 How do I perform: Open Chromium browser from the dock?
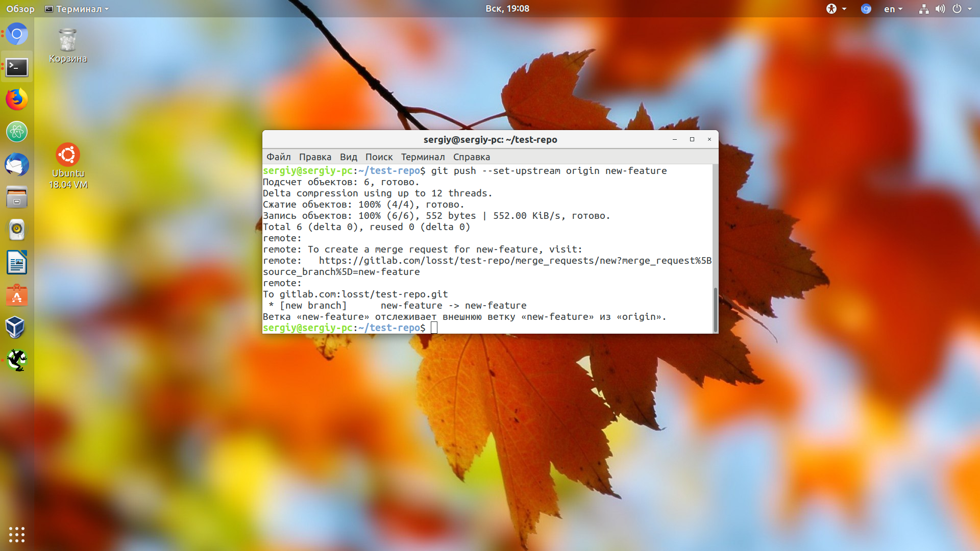click(17, 34)
